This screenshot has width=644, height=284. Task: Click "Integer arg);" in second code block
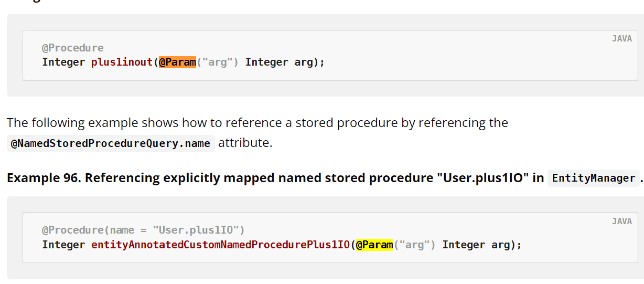click(482, 245)
